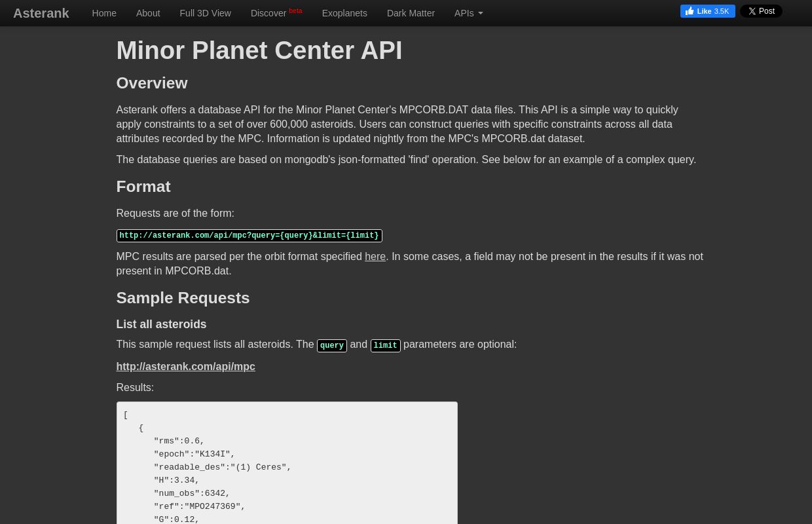This screenshot has width=812, height=524.
Task: Open the About page
Action: 148,13
